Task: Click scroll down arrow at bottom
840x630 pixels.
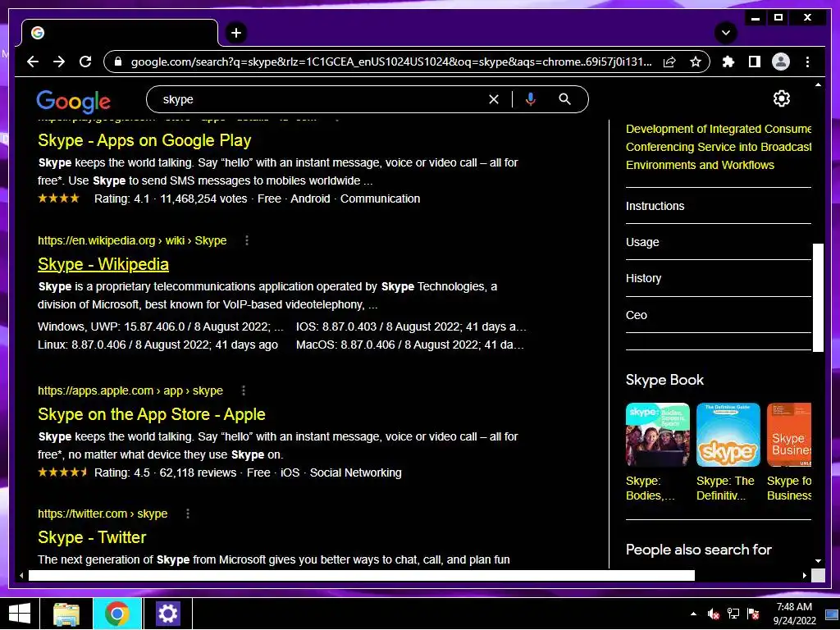Action: pos(818,561)
